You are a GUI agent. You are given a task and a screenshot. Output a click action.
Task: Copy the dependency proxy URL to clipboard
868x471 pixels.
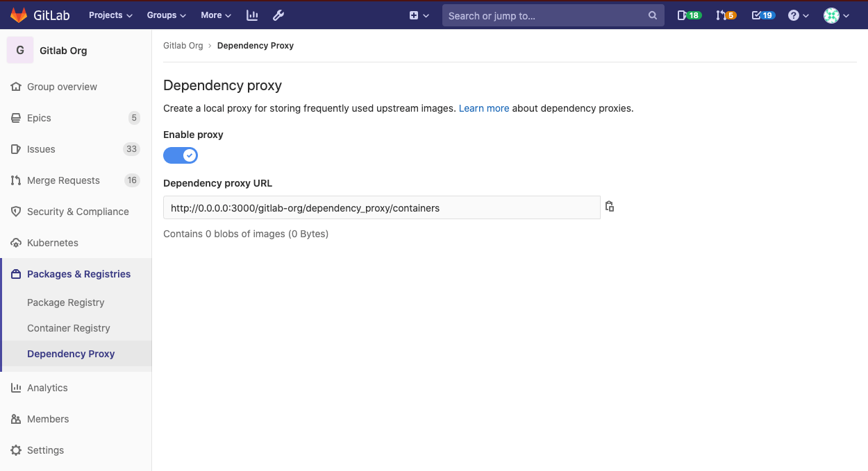click(610, 207)
